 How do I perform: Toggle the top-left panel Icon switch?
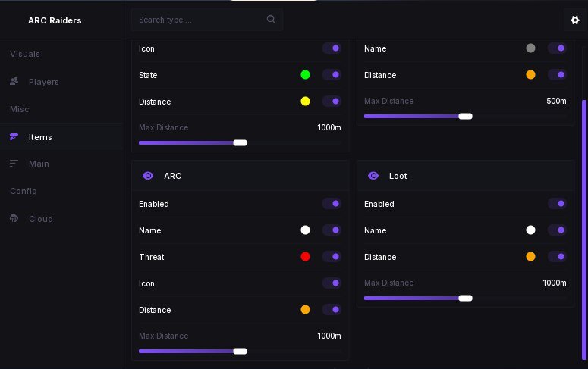[332, 48]
